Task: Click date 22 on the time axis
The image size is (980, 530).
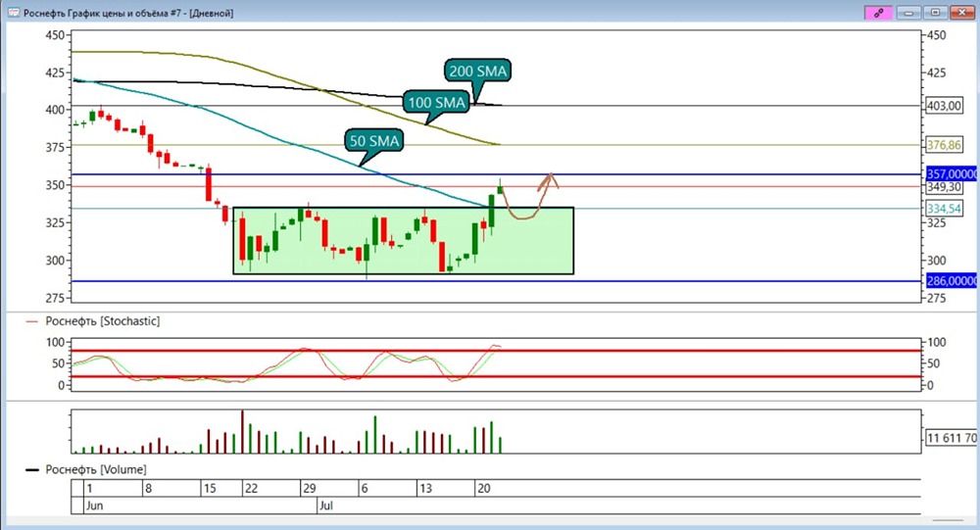Action: (x=251, y=488)
